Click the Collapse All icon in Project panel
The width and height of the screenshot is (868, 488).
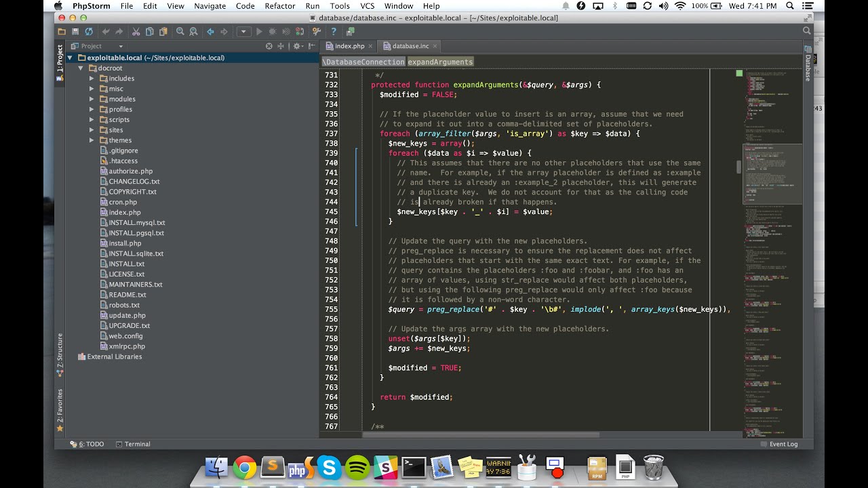coord(281,46)
